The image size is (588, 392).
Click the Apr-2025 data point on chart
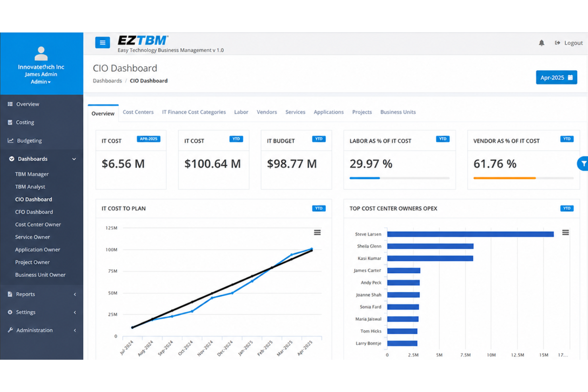pos(312,249)
